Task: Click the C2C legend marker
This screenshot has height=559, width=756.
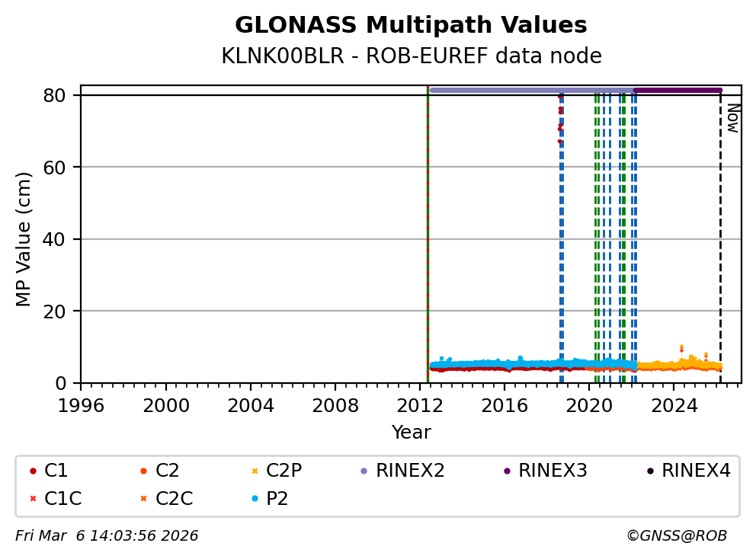Action: coord(143,499)
